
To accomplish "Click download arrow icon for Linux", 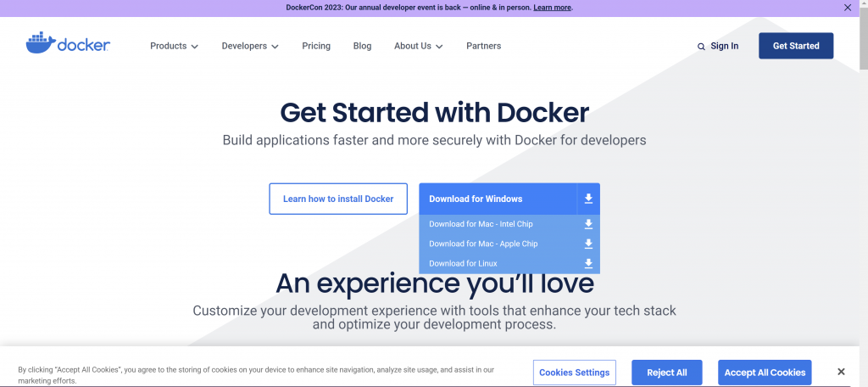I will [x=588, y=263].
